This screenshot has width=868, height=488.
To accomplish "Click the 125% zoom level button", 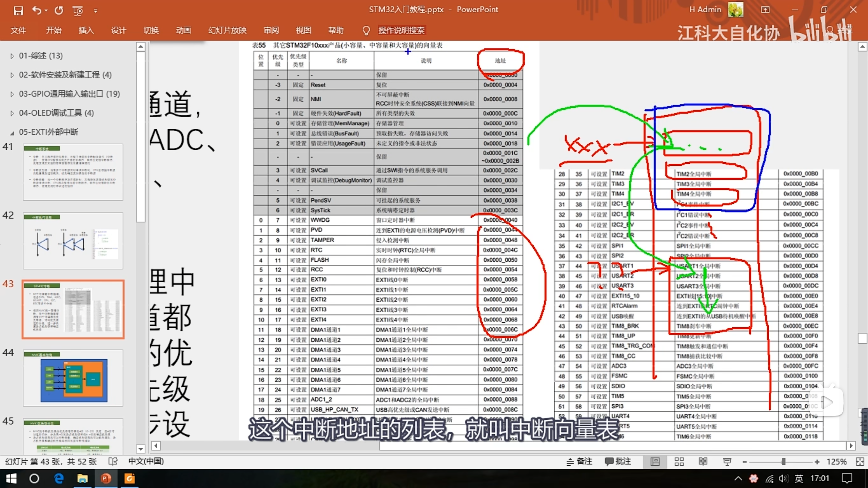I will (836, 462).
